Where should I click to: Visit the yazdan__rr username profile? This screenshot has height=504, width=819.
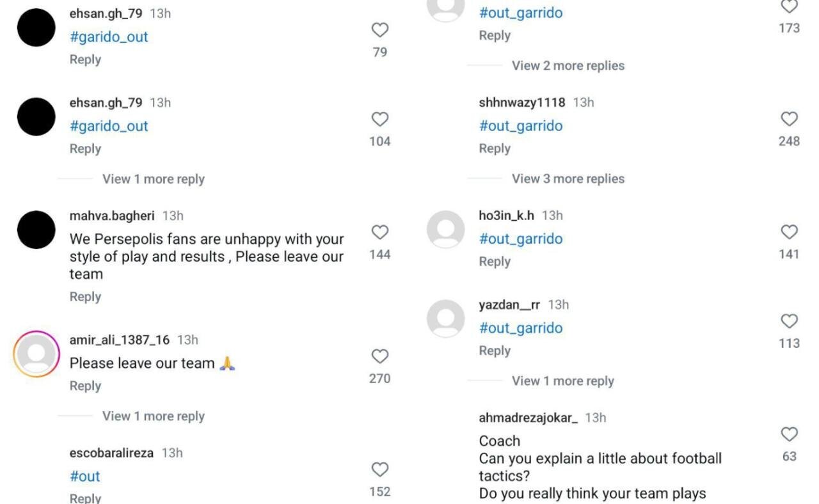pos(509,304)
